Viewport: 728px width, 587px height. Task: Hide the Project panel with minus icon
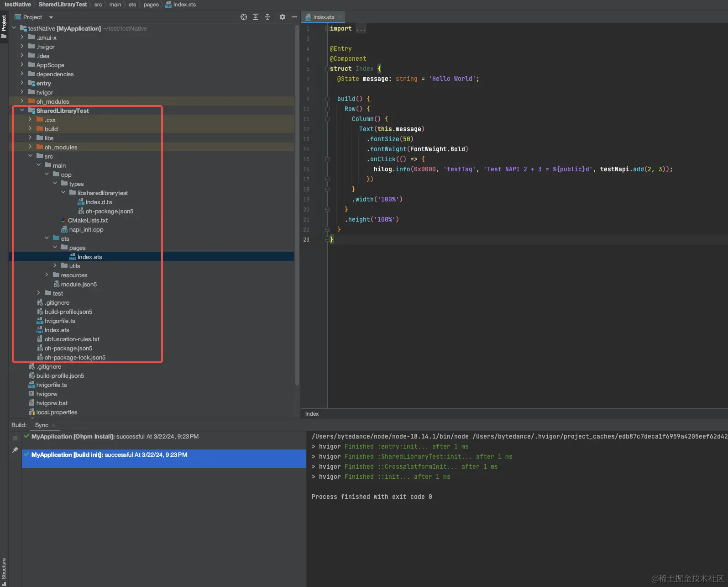pos(294,17)
